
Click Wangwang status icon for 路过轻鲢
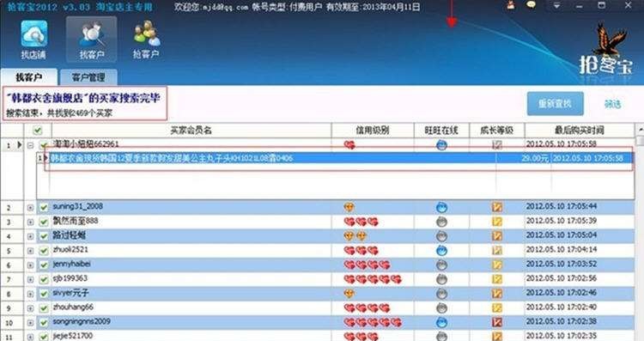[441, 236]
